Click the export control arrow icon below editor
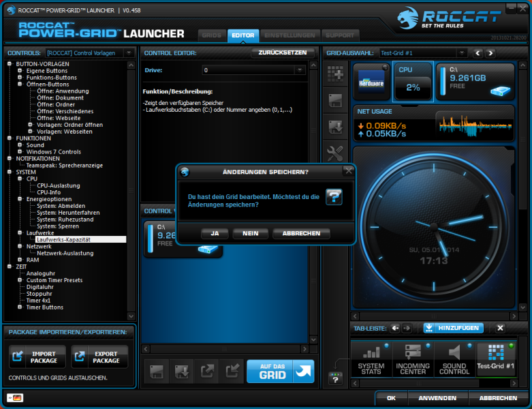The width and height of the screenshot is (532, 409). (x=207, y=372)
